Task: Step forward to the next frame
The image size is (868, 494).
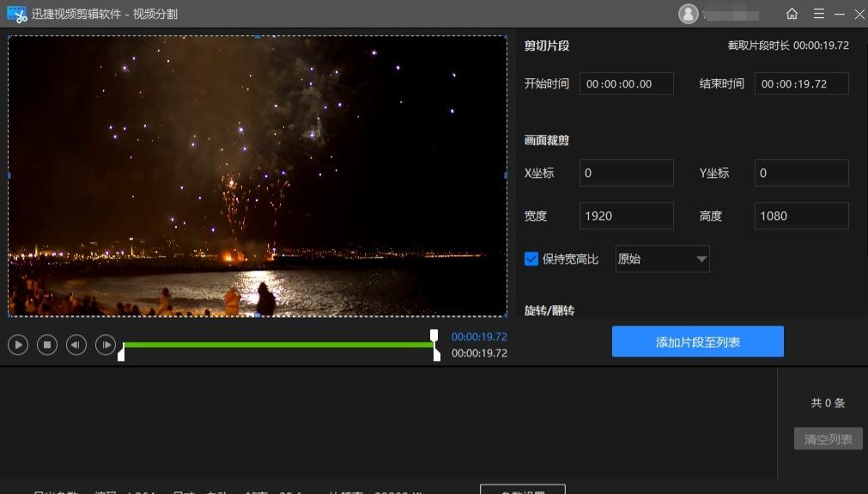Action: (106, 345)
